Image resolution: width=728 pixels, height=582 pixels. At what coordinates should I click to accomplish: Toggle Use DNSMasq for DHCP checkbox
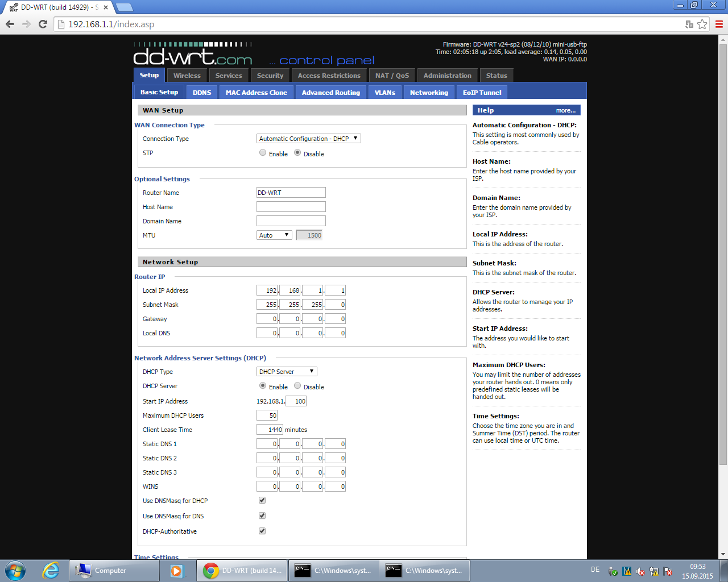pyautogui.click(x=262, y=500)
